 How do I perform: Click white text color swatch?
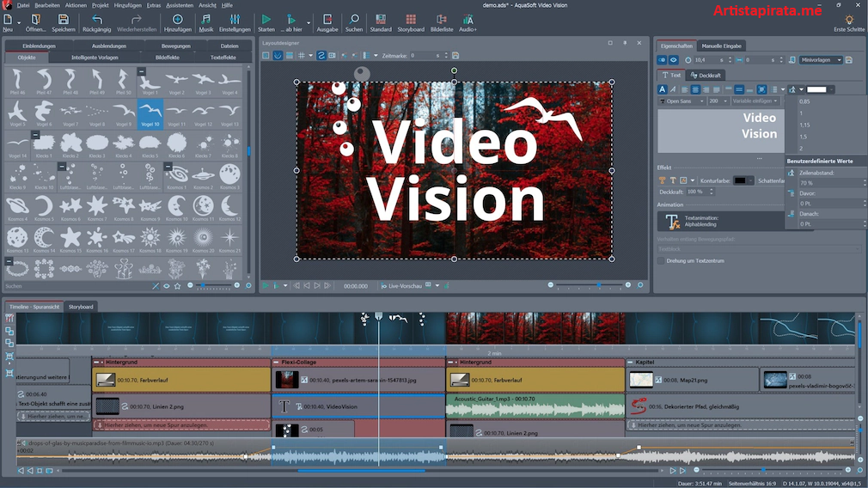(816, 89)
